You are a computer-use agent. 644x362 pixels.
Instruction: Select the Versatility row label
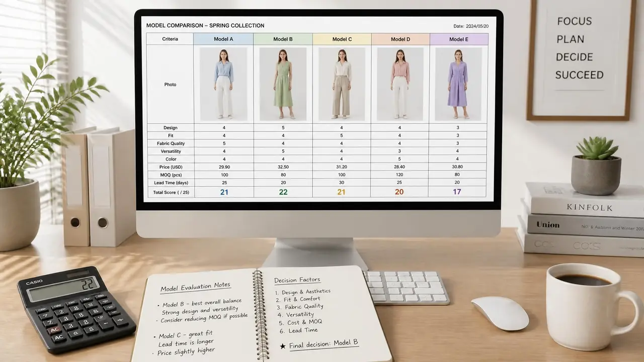170,151
